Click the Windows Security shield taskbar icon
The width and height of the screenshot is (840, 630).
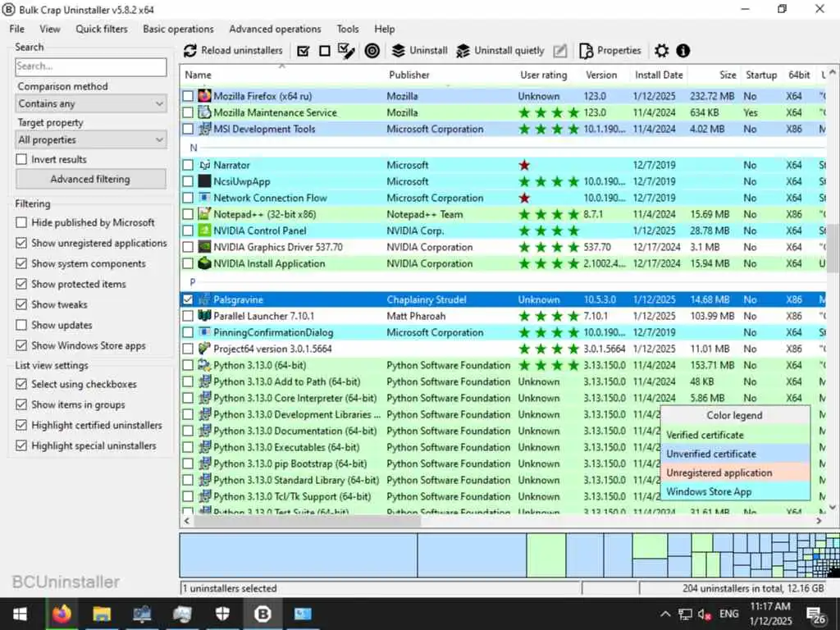(x=222, y=614)
